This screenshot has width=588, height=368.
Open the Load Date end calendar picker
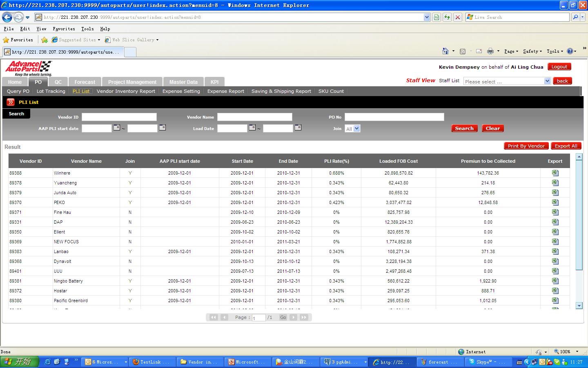coord(298,128)
